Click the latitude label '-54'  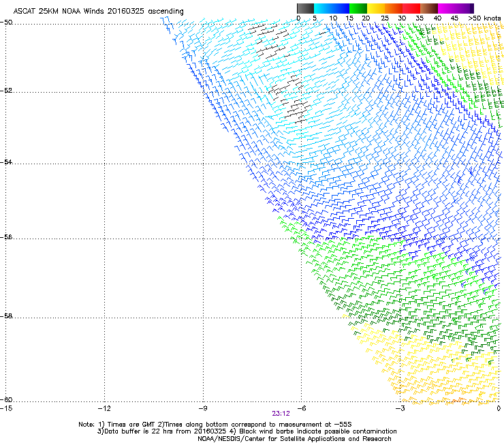(6, 162)
